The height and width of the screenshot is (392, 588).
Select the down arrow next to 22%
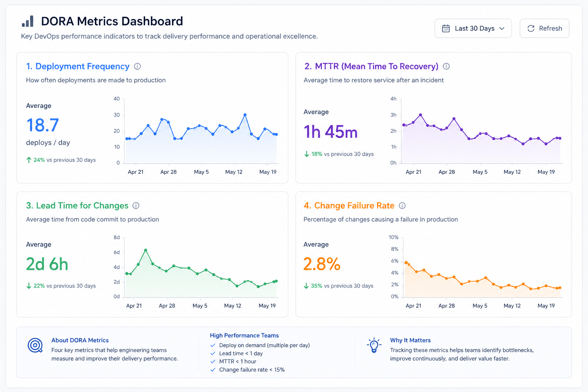pos(29,286)
